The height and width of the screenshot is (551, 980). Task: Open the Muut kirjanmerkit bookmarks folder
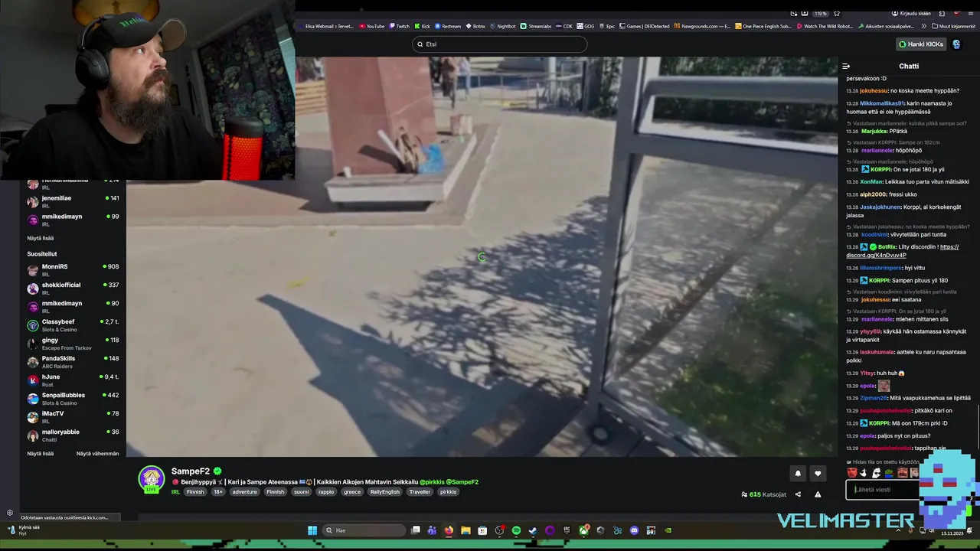tap(953, 26)
